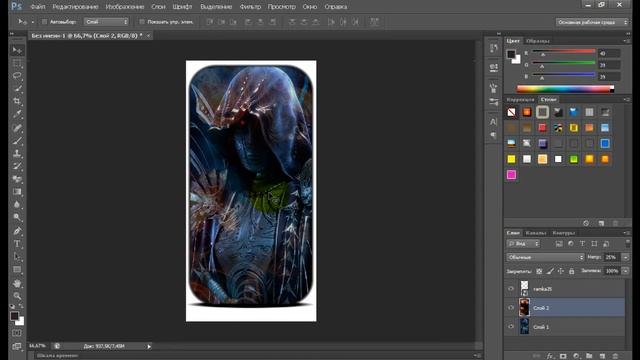Image resolution: width=640 pixels, height=360 pixels.
Task: Open the Фильтр menu
Action: 250,7
